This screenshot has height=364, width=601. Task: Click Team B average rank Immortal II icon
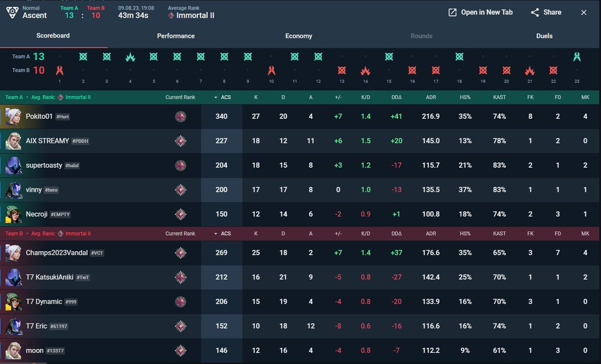pos(60,234)
